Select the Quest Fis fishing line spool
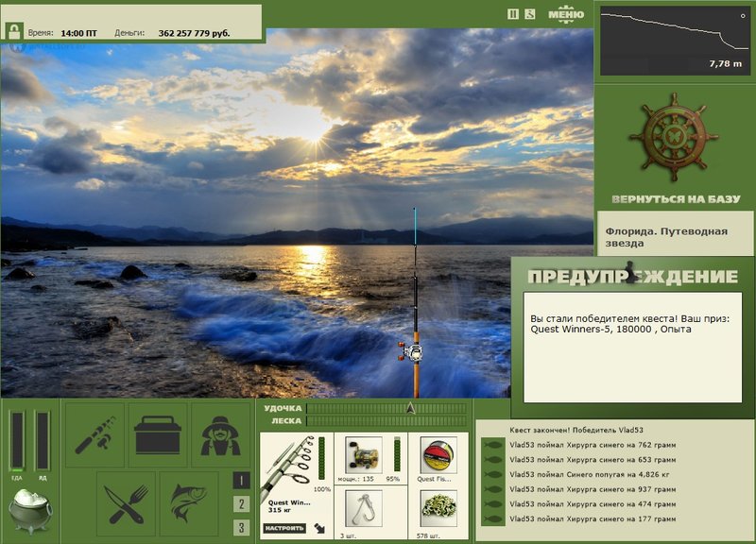The width and height of the screenshot is (756, 544). pos(438,455)
